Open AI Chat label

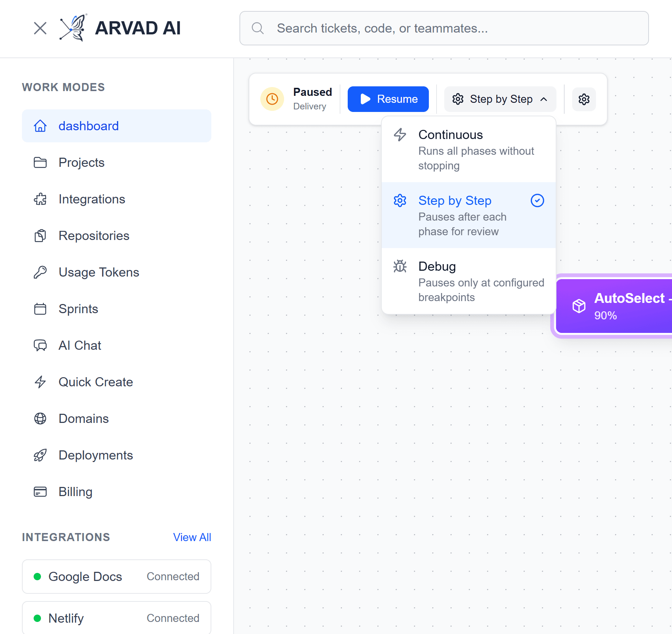point(80,345)
